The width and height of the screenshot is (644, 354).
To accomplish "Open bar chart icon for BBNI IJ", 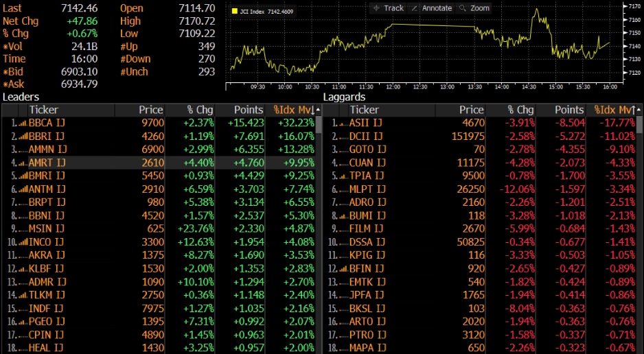I will coord(23,216).
